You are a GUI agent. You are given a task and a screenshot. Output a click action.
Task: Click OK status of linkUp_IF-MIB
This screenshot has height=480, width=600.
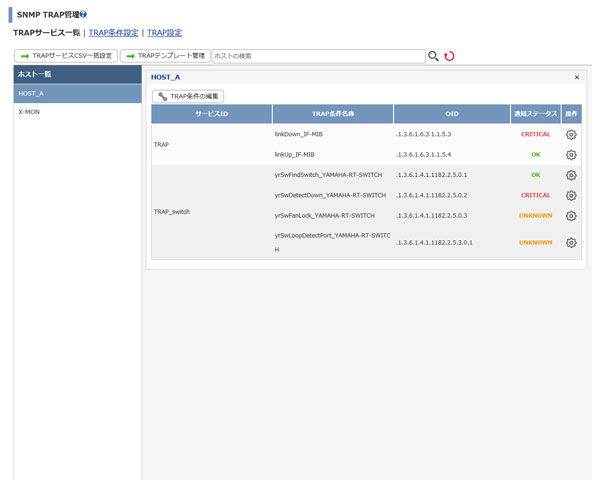click(536, 155)
